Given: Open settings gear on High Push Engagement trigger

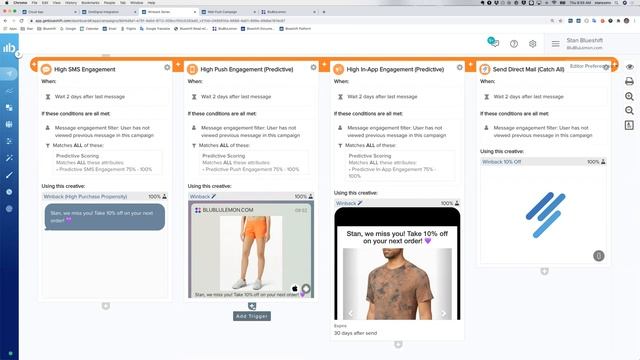Looking at the screenshot, I should pos(313,67).
